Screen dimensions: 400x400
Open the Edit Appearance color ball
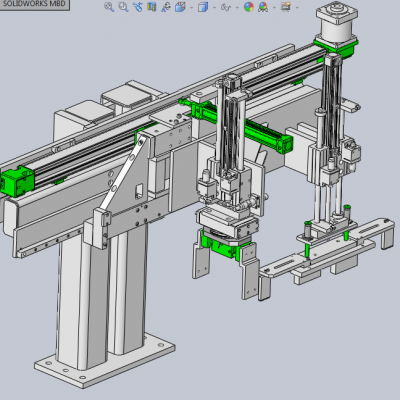pyautogui.click(x=249, y=7)
